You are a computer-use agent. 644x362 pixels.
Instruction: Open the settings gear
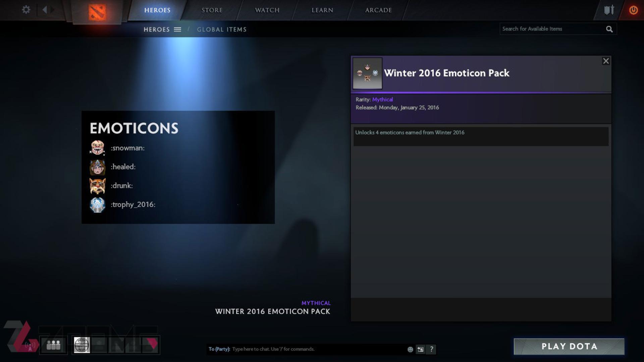point(26,10)
